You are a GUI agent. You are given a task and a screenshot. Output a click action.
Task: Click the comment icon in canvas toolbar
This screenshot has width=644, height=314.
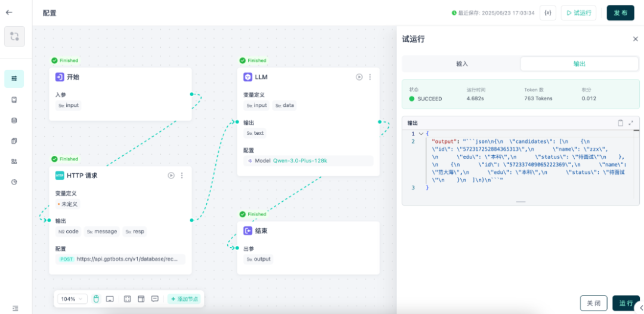click(155, 299)
